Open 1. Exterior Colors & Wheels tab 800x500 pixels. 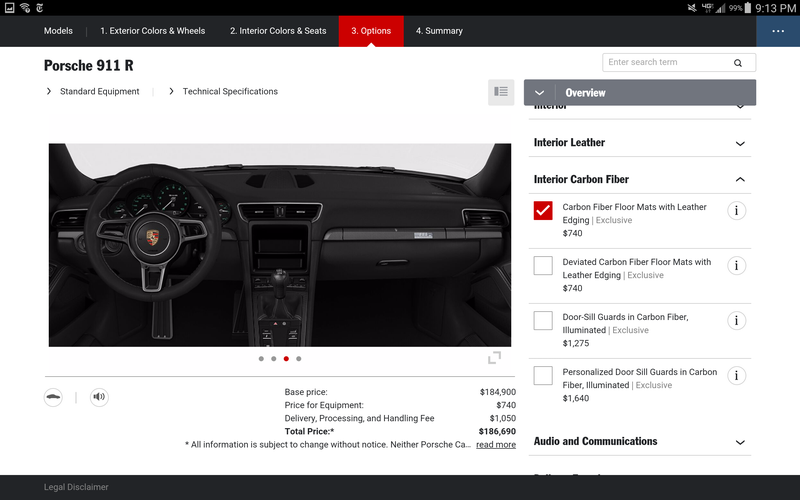point(153,31)
